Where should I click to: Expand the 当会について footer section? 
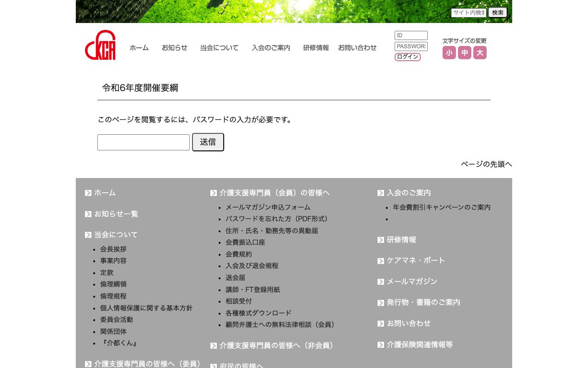tap(116, 235)
